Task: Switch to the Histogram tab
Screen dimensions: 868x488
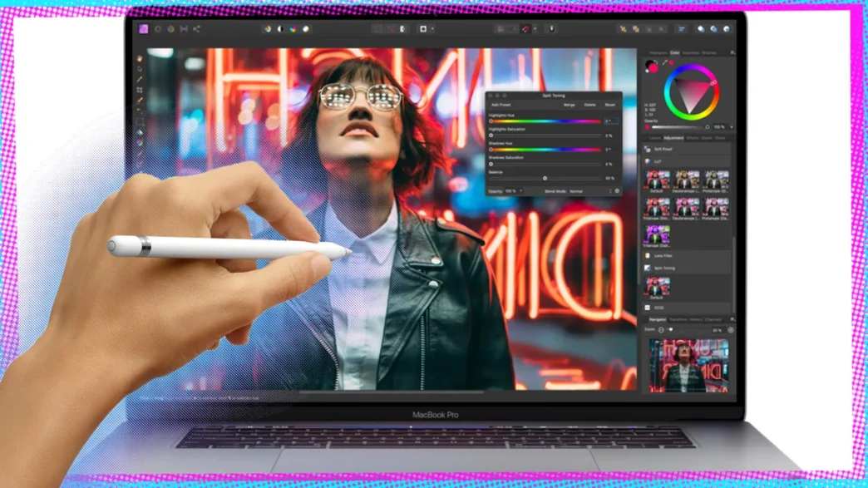Action: (x=658, y=53)
